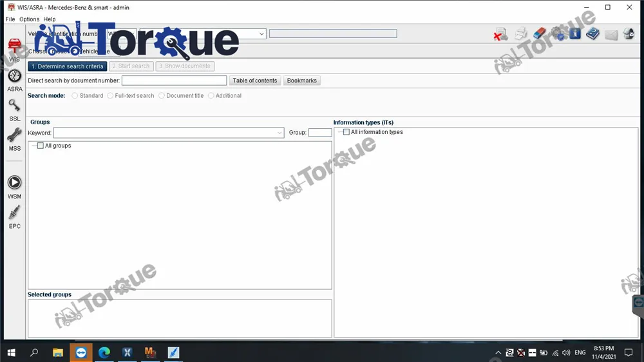Open the SSL keys module
644x362 pixels.
(14, 111)
